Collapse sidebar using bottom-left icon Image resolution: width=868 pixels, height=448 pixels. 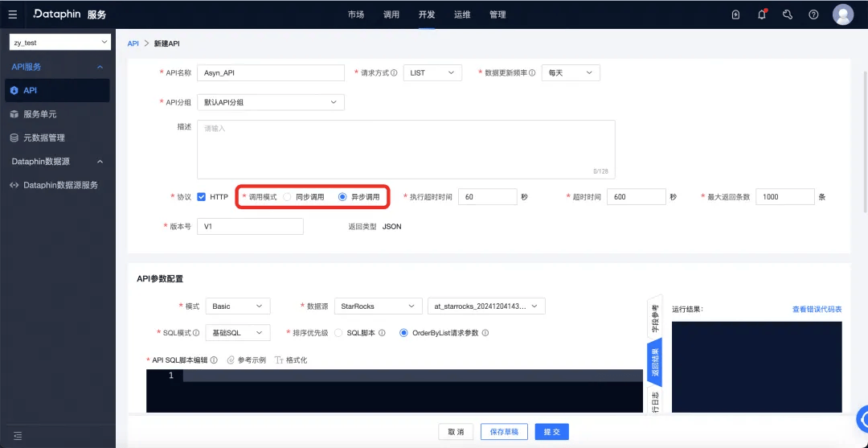tap(18, 435)
